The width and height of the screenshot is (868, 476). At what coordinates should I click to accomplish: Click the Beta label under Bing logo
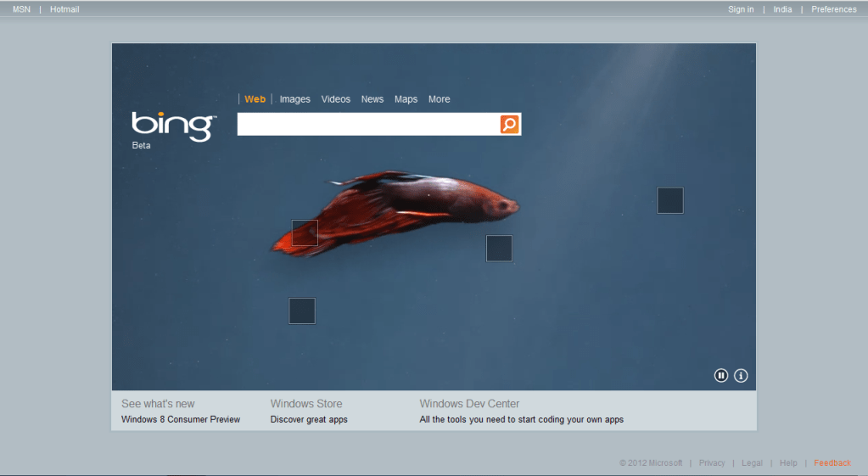click(141, 146)
